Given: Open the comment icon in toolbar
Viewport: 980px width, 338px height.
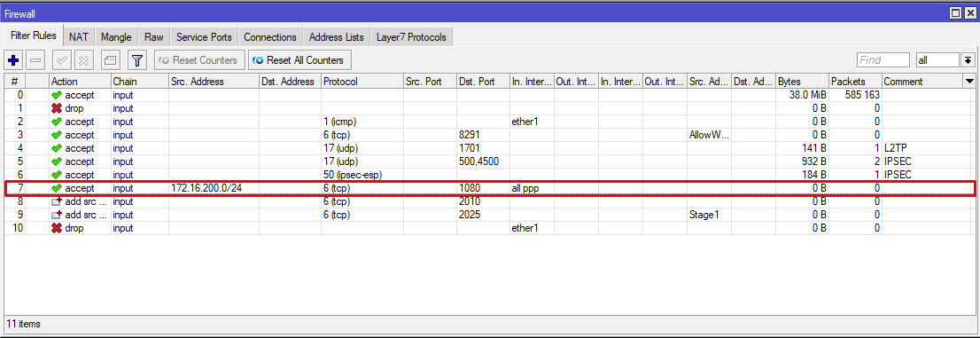Looking at the screenshot, I should tap(110, 60).
